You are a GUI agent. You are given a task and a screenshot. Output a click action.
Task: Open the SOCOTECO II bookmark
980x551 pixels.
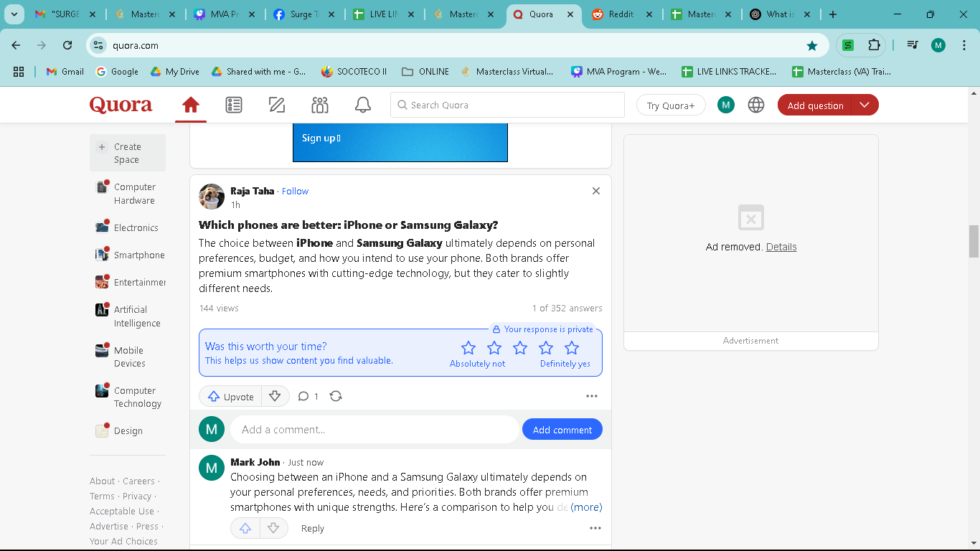coord(354,72)
